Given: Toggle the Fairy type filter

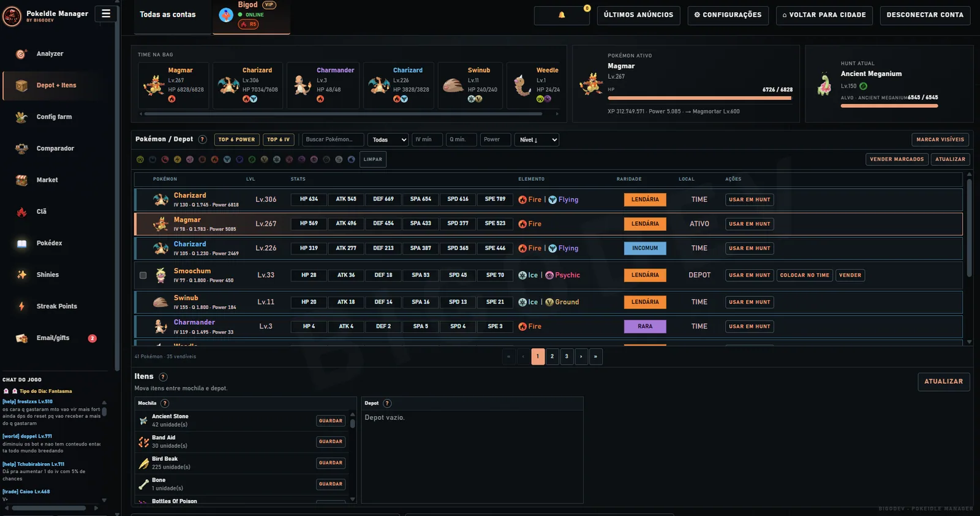Looking at the screenshot, I should [x=190, y=159].
